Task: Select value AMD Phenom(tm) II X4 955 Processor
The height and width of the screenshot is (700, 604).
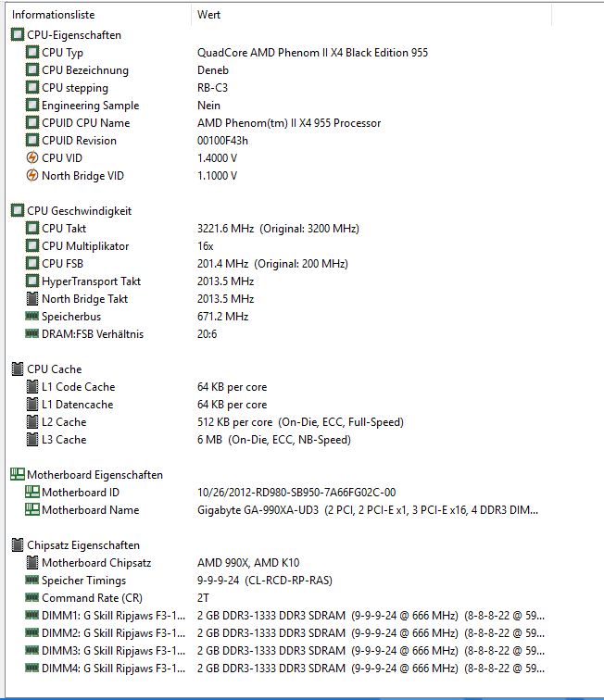Action: [289, 123]
